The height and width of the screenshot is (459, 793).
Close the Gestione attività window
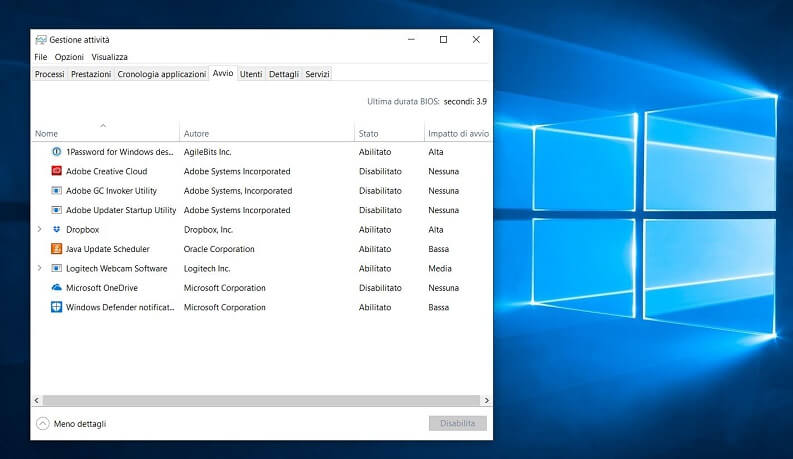click(476, 39)
